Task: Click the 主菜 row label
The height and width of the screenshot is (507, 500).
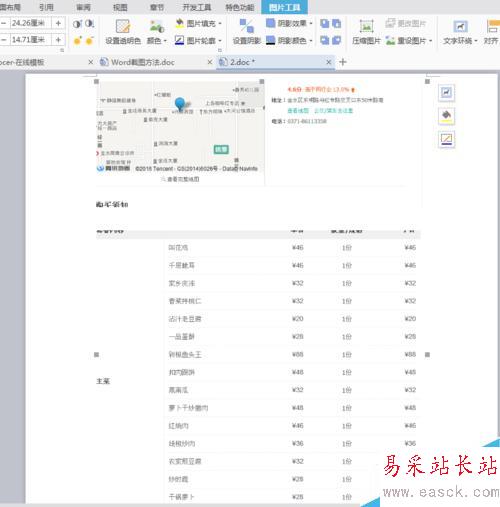Action: [103, 381]
